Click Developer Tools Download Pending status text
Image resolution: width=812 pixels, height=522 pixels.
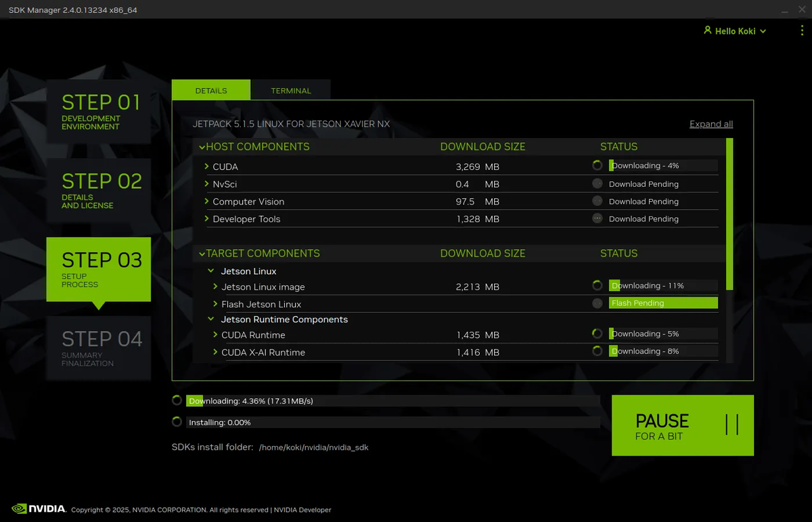644,219
